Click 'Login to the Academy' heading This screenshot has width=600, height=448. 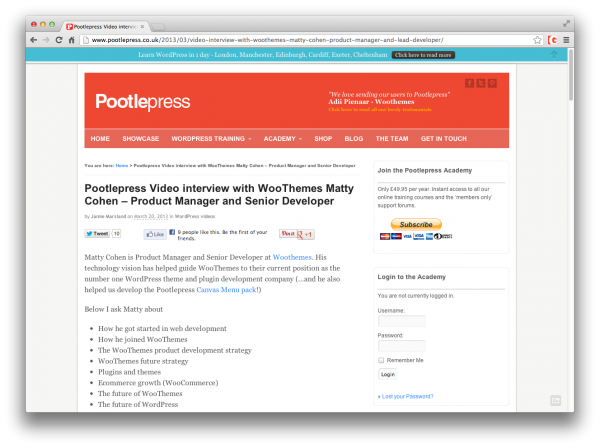pos(412,277)
